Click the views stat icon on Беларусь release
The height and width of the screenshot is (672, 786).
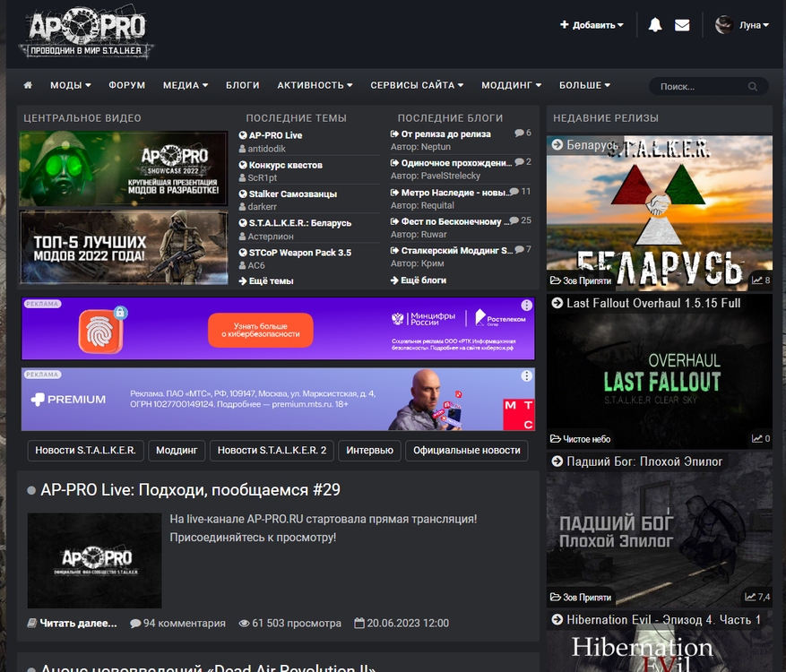[757, 280]
